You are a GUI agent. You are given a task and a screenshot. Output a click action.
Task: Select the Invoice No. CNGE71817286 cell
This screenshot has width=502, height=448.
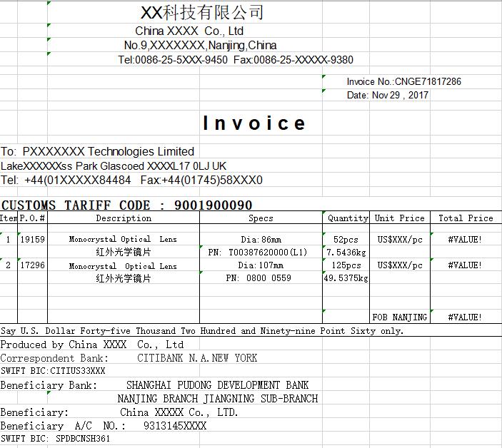(x=404, y=81)
